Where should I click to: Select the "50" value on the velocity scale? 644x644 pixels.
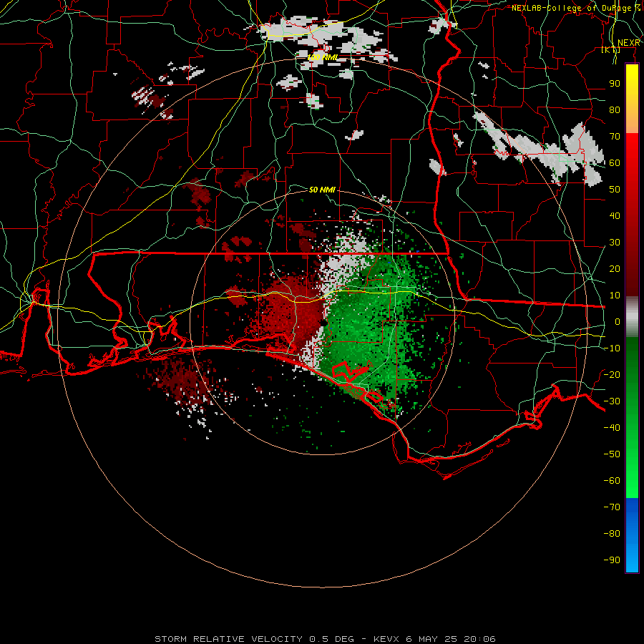(x=615, y=190)
